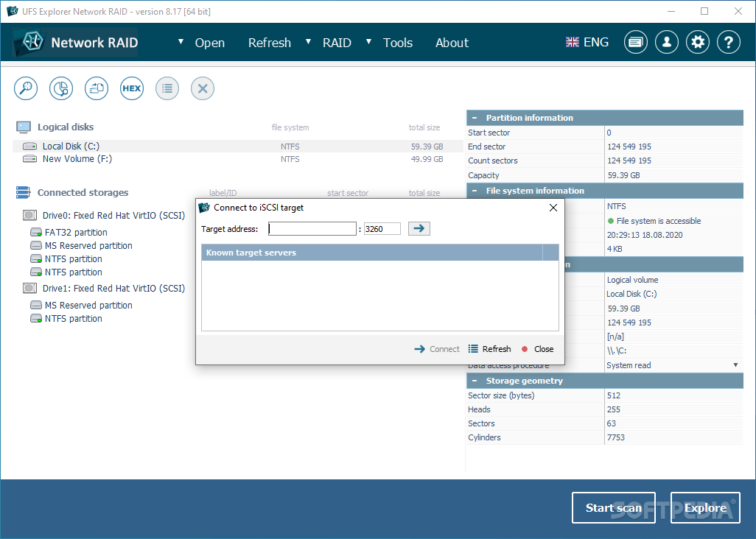
Task: Click the Sector size value 512
Action: tap(613, 395)
